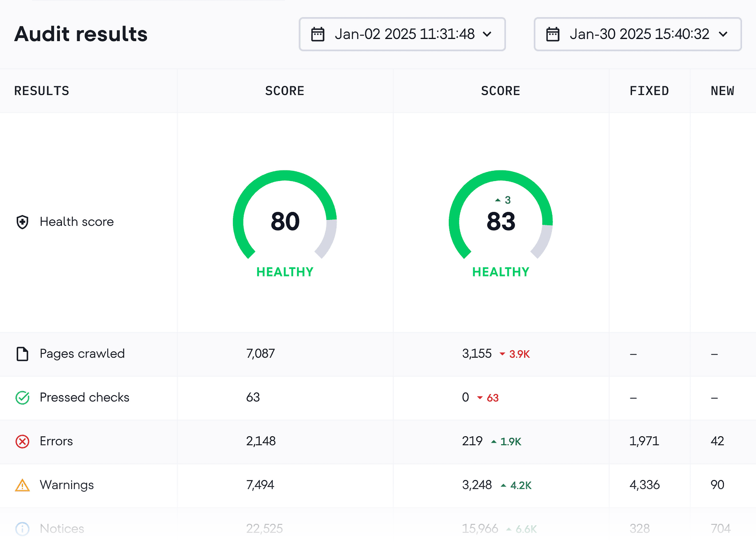The image size is (756, 551).
Task: Click the 90 new warnings value
Action: (717, 485)
